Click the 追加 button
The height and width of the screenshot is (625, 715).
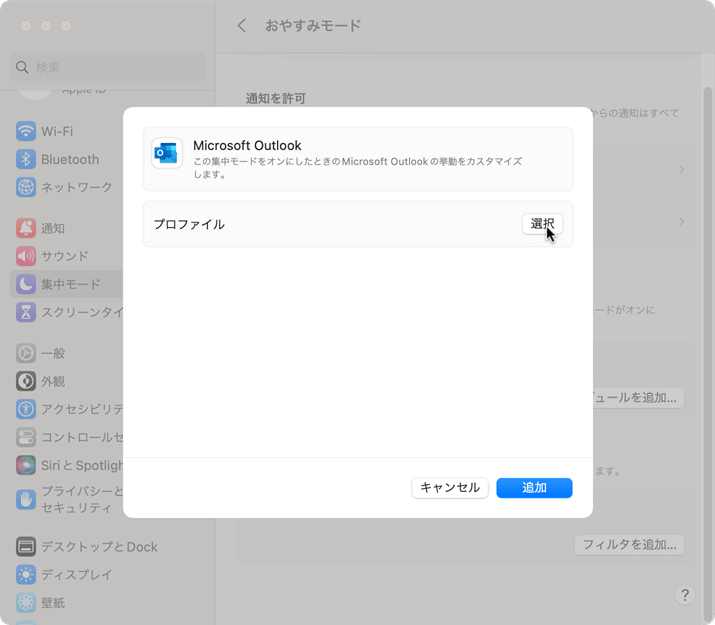(534, 488)
